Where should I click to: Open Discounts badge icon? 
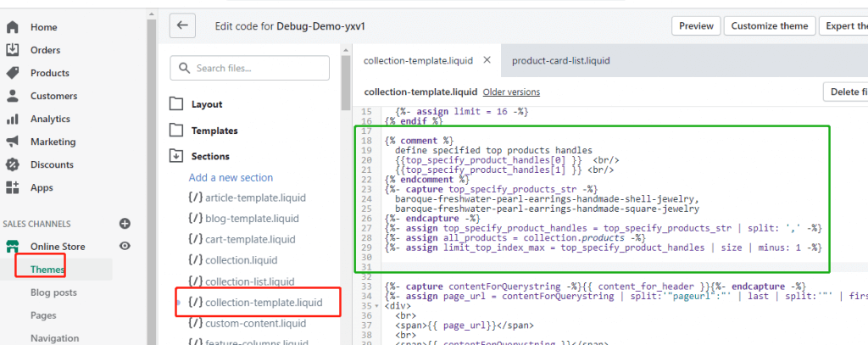(13, 164)
